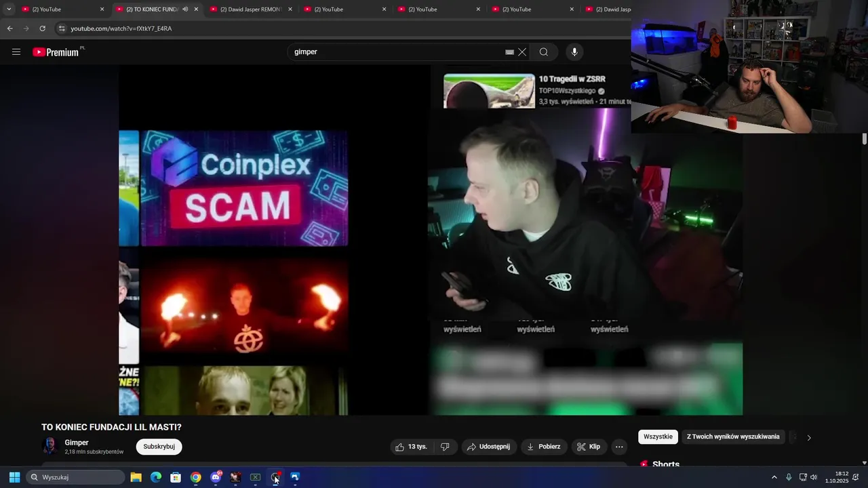Open the Windows Start menu
The image size is (868, 488).
(x=14, y=477)
